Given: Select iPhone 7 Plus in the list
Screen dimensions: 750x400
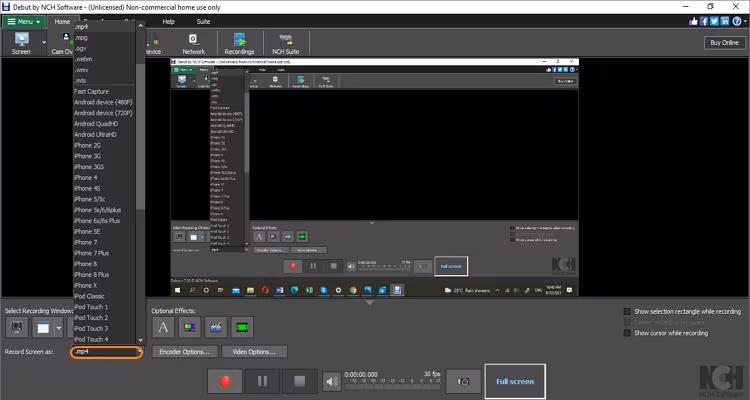Looking at the screenshot, I should tap(104, 253).
